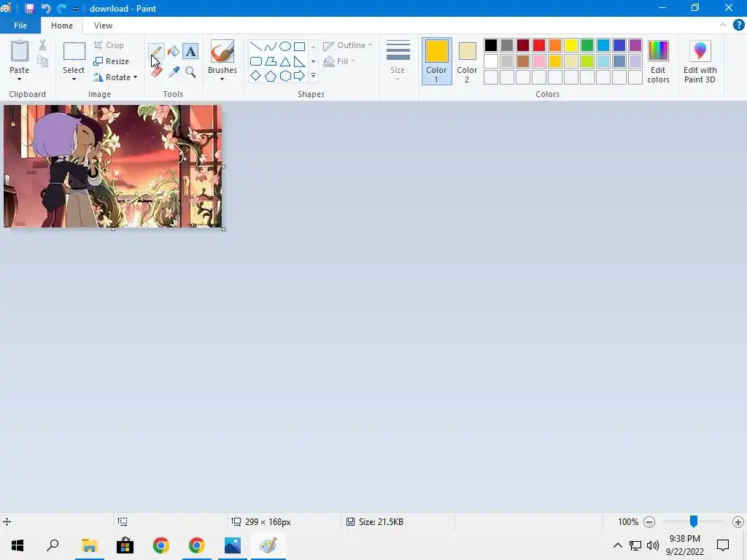Click the zoom in plus button
747x560 pixels.
tap(738, 522)
